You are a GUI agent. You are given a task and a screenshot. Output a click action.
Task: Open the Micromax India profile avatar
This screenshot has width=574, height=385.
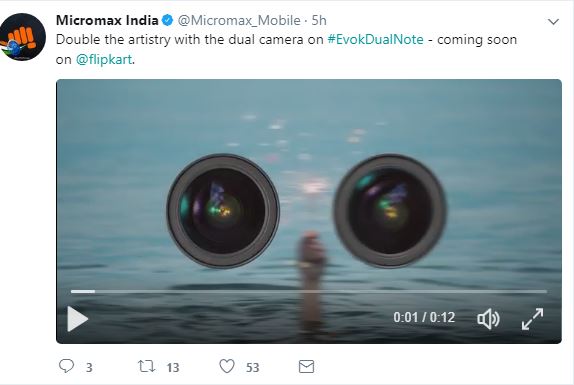(x=23, y=37)
